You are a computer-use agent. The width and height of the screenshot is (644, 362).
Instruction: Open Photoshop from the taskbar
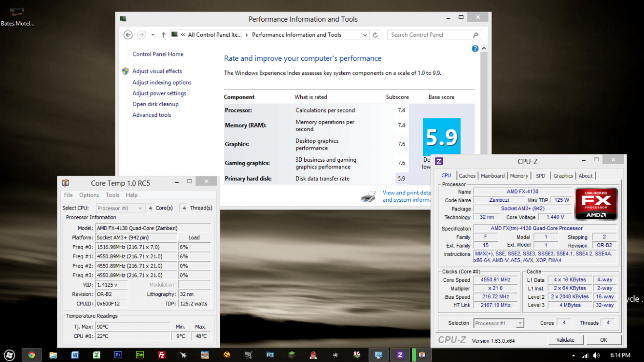point(118,355)
